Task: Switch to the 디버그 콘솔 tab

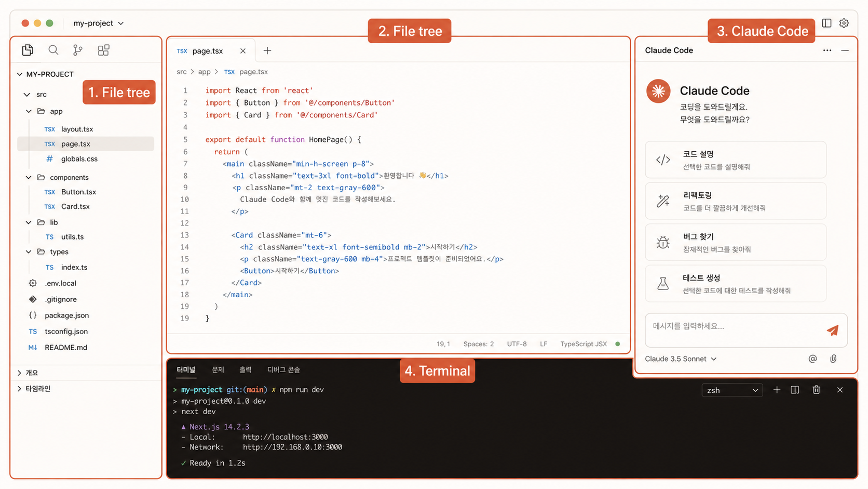Action: pos(283,370)
